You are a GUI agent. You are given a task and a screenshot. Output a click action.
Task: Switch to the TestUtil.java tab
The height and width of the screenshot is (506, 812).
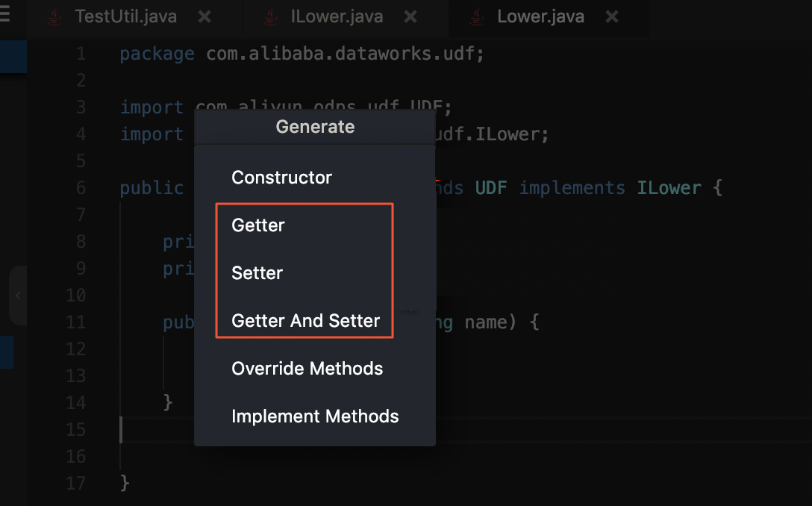pos(125,16)
